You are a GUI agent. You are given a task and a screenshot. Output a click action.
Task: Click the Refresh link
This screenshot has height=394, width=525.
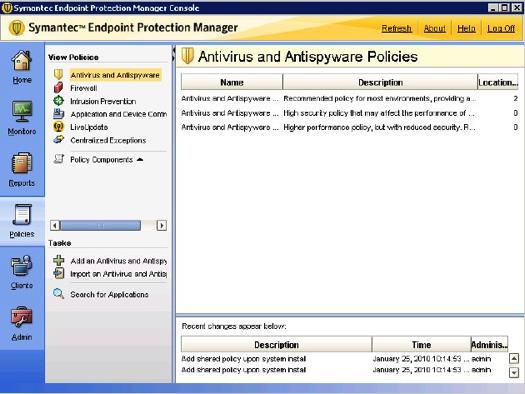pos(396,29)
